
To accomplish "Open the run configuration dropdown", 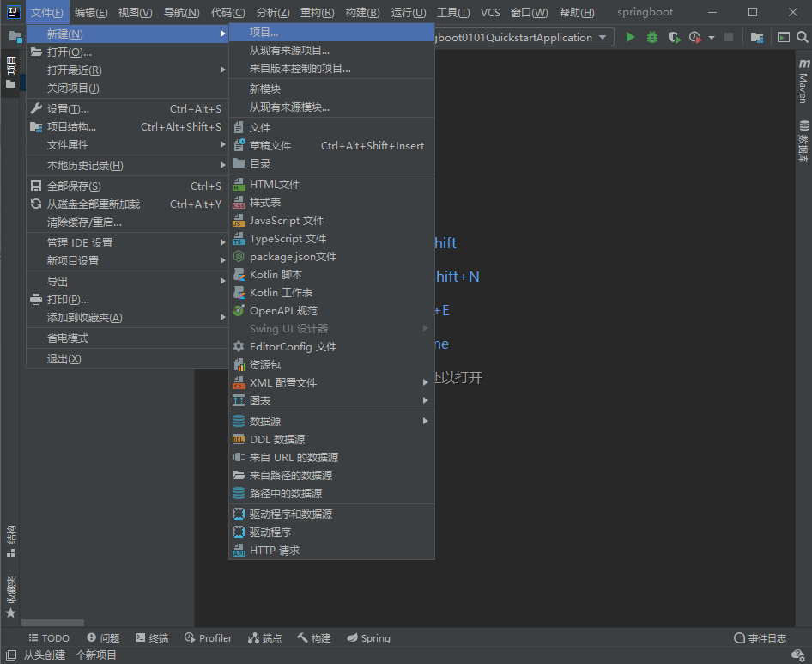I will (x=603, y=37).
